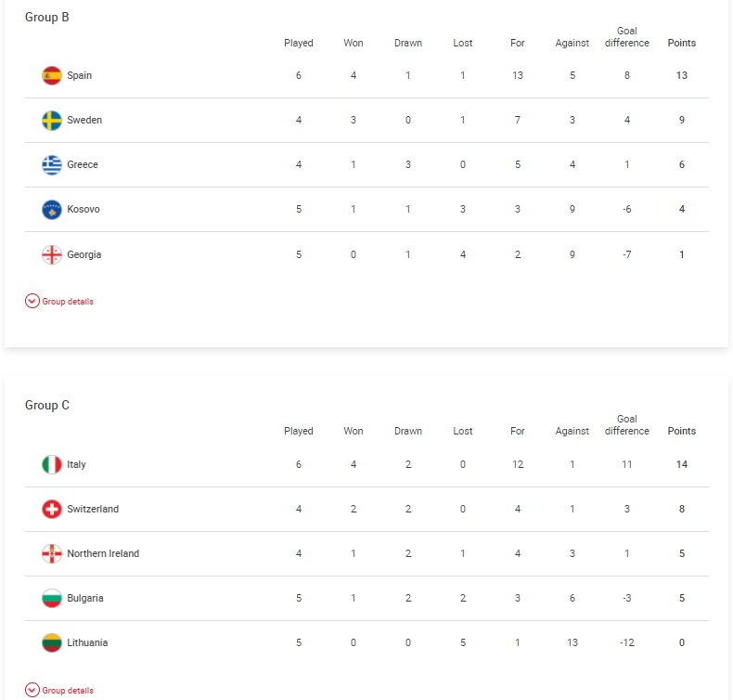The width and height of the screenshot is (733, 700).
Task: Expand Group C details chevron
Action: (x=32, y=690)
